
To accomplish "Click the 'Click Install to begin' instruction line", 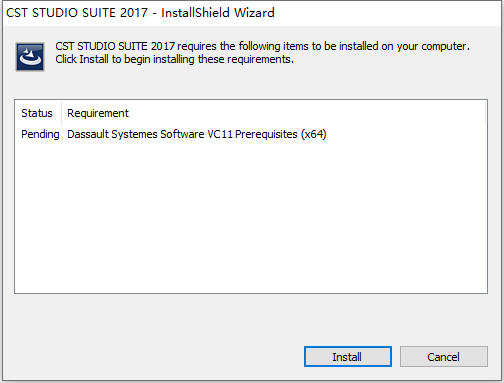I will click(x=174, y=59).
